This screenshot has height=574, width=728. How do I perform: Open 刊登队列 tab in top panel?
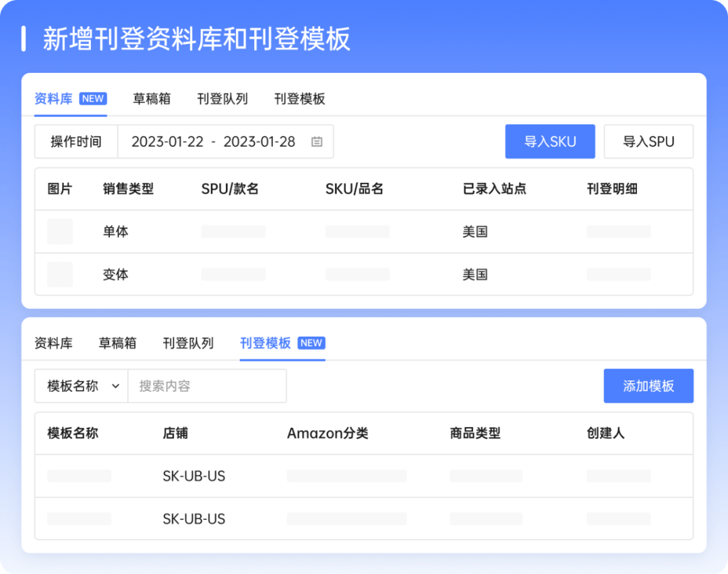tap(222, 99)
